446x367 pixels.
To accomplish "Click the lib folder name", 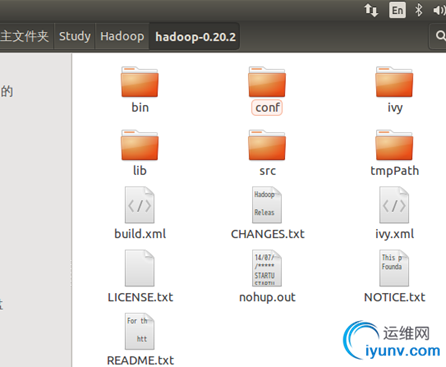I will pos(140,171).
